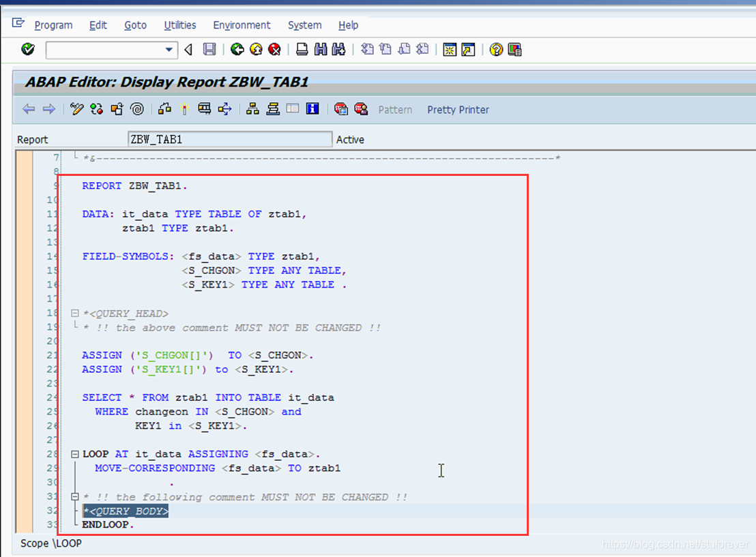
Task: Click into the command input field
Action: [x=105, y=50]
